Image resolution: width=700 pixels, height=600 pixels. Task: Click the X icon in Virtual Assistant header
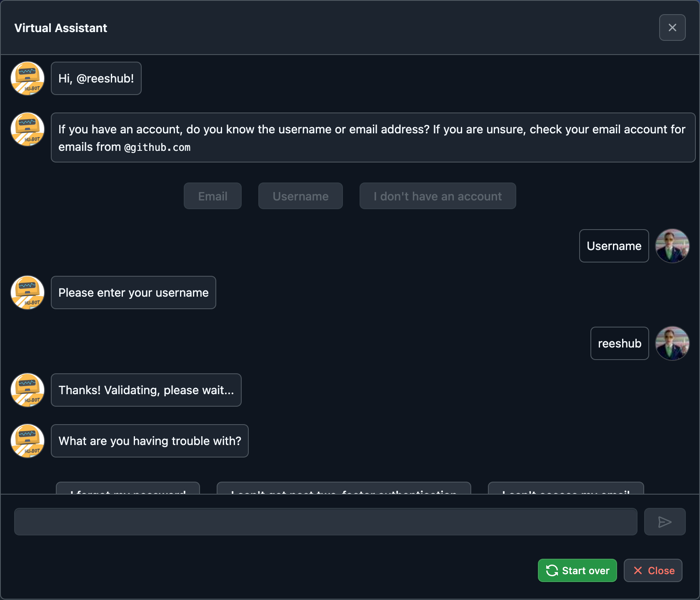pos(672,27)
